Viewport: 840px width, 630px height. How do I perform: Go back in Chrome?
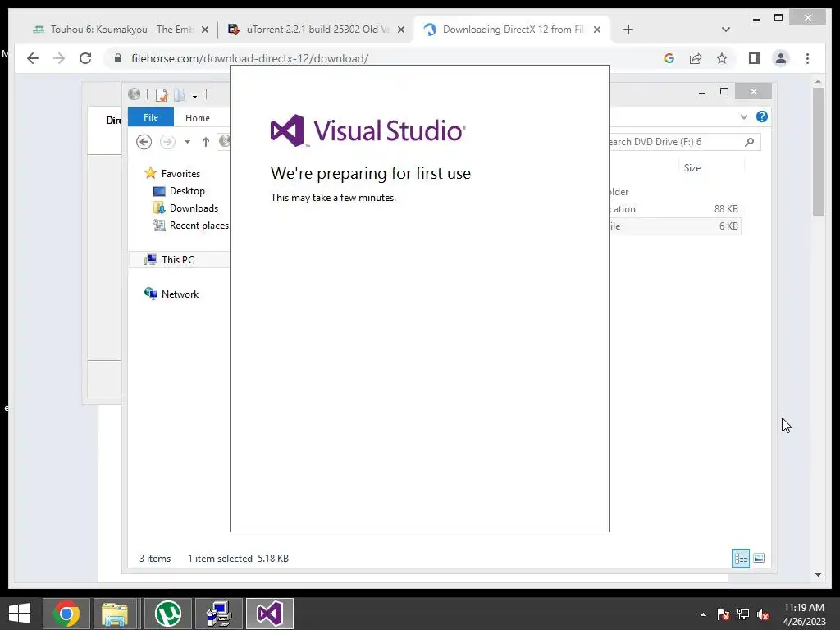point(33,58)
